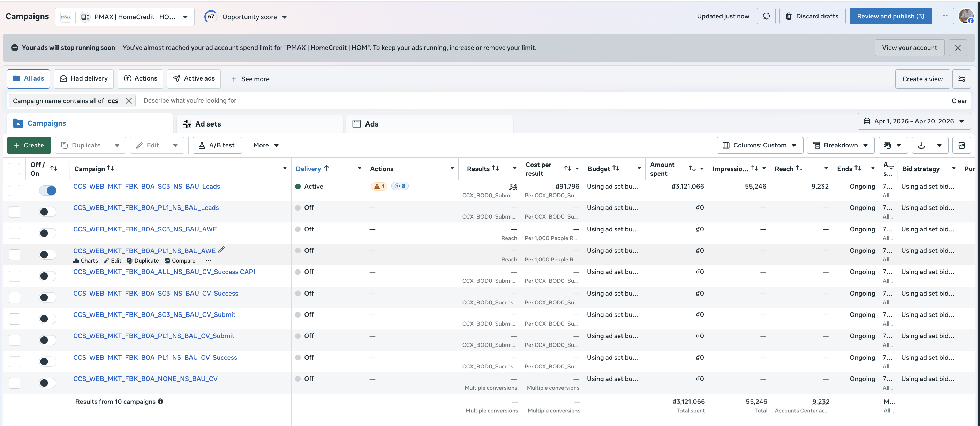Click the export download icon
Viewport: 980px width, 426px height.
[x=921, y=145]
